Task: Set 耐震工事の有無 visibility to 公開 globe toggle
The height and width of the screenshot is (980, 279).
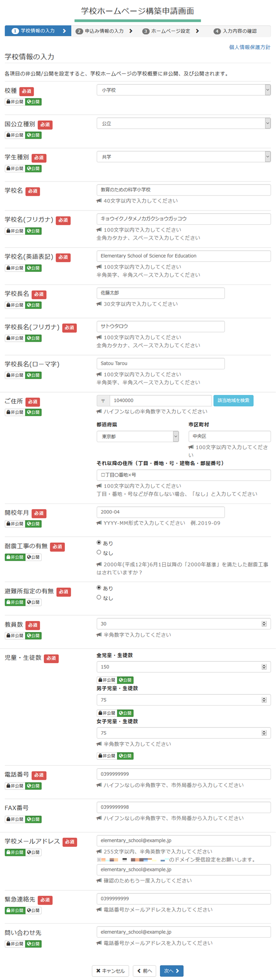Action: pyautogui.click(x=33, y=557)
